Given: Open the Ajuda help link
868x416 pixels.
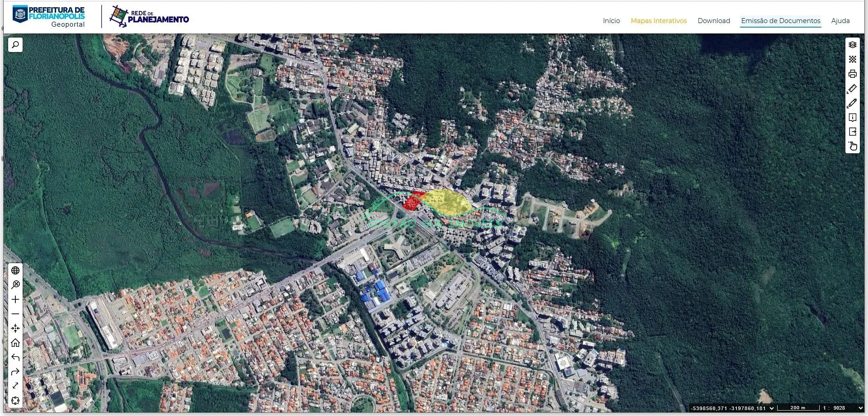Looking at the screenshot, I should (x=840, y=21).
